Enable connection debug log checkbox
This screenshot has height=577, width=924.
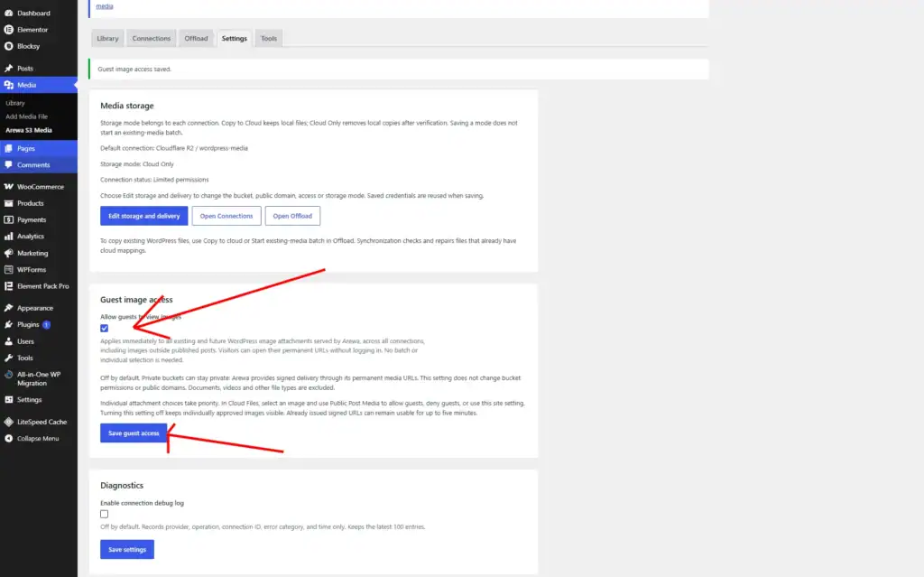point(105,514)
